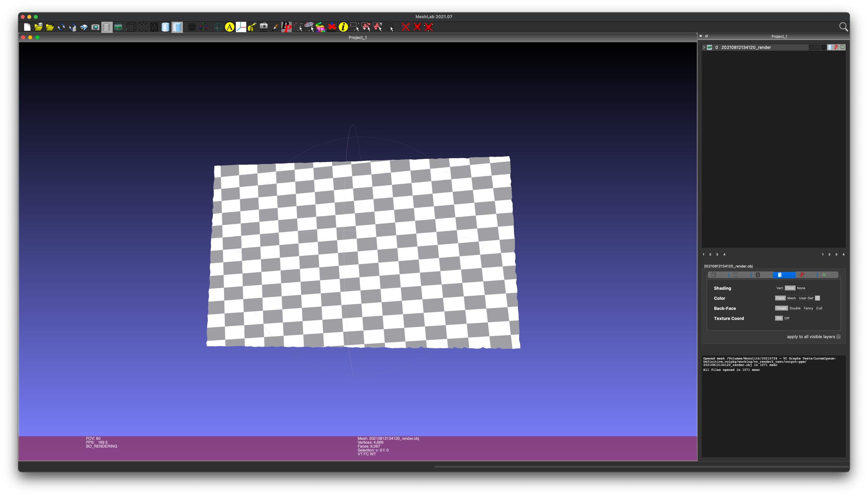
Task: Set Shading to None
Action: click(x=801, y=288)
